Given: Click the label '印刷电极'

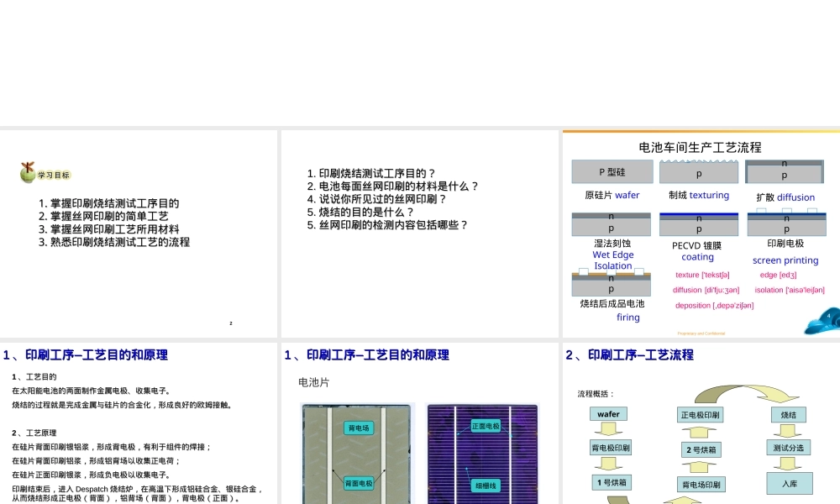Looking at the screenshot, I should point(785,244).
